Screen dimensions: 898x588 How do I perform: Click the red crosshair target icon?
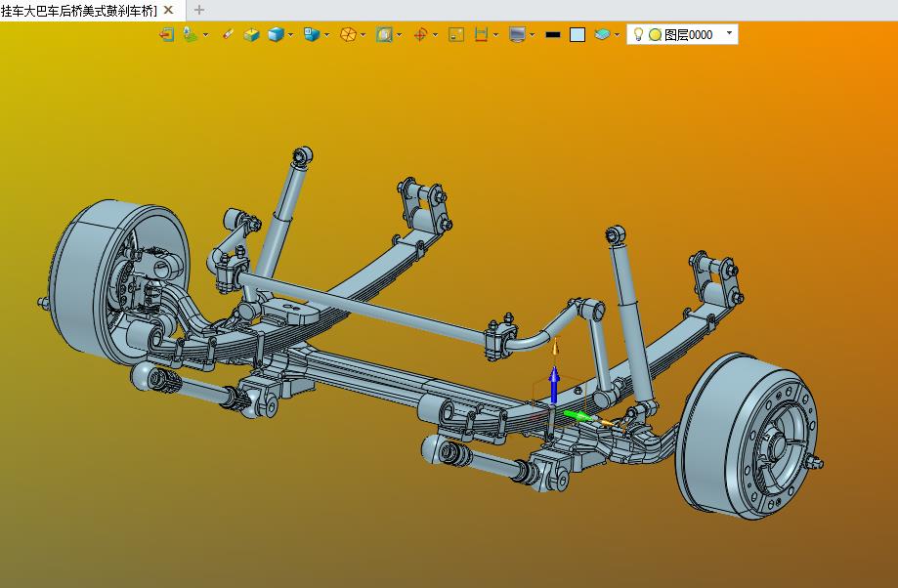[x=420, y=35]
